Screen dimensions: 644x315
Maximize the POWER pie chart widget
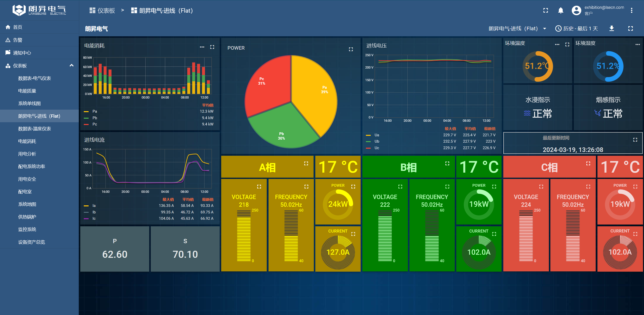point(351,49)
